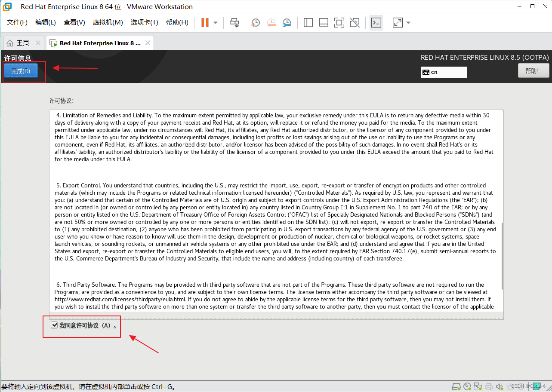Open the 选项卡(T) menu

click(144, 22)
